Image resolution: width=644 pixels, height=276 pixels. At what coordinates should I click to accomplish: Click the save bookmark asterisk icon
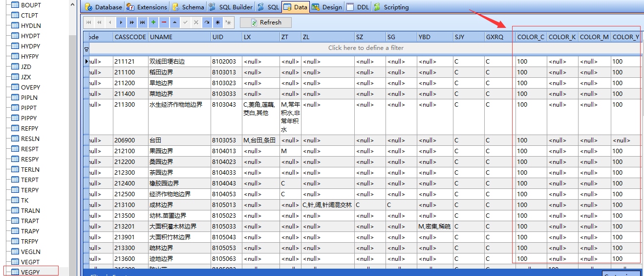tap(217, 23)
